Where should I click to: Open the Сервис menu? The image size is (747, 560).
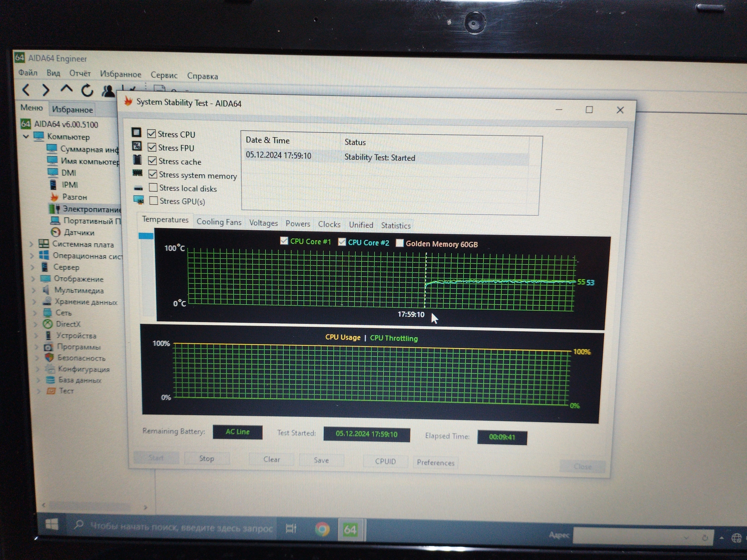(x=164, y=75)
